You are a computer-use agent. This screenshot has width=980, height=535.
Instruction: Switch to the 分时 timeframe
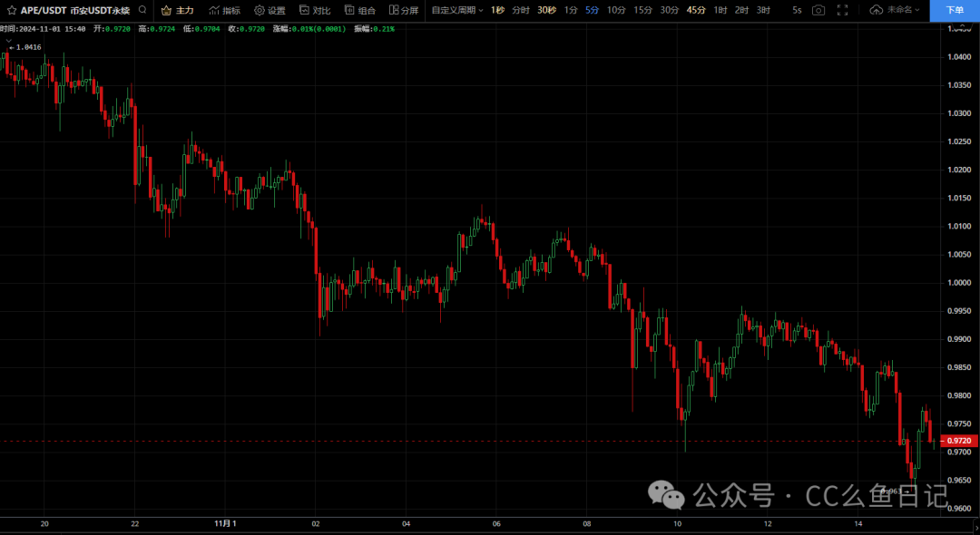click(x=521, y=10)
